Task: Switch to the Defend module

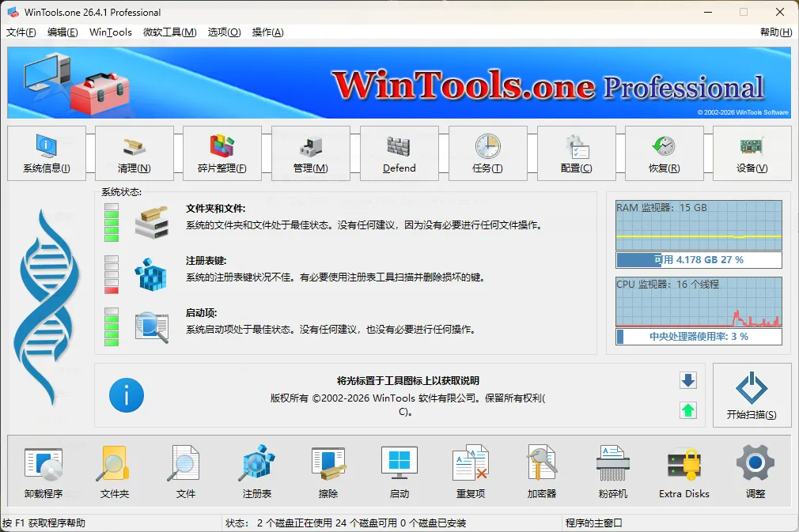Action: [x=399, y=153]
